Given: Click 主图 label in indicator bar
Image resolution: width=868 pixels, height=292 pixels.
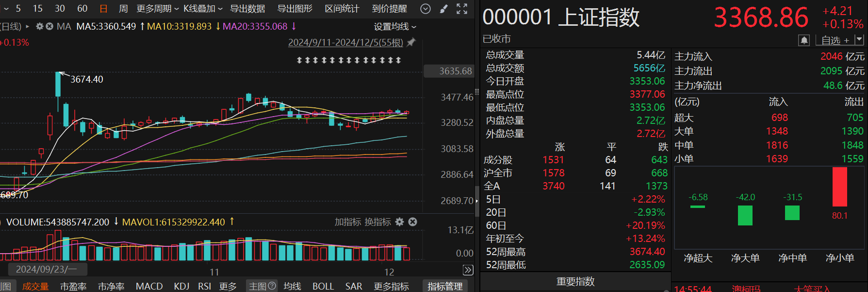Looking at the screenshot, I should pyautogui.click(x=258, y=286).
